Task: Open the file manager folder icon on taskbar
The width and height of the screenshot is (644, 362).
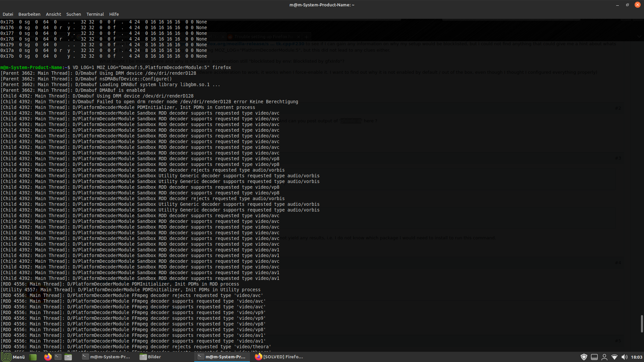Action: (x=68, y=357)
